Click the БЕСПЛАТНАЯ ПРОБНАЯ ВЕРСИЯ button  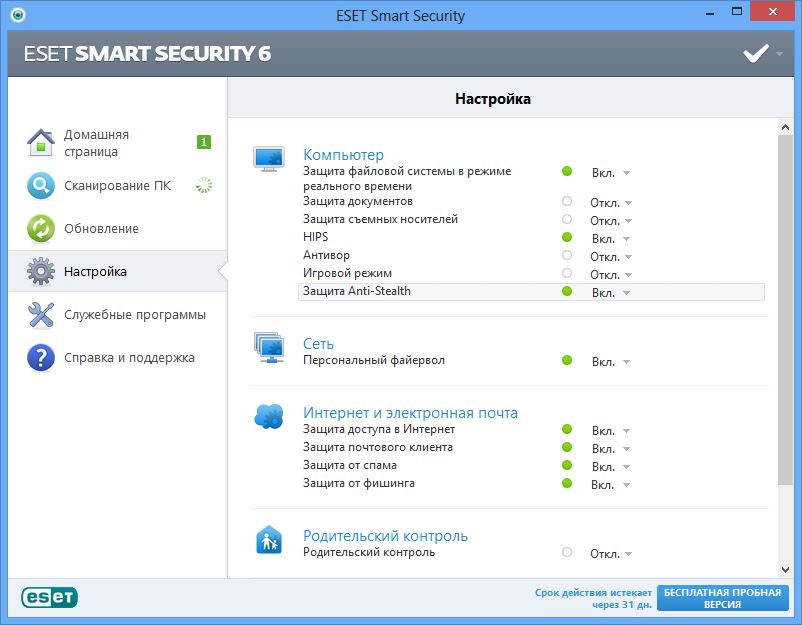[723, 598]
